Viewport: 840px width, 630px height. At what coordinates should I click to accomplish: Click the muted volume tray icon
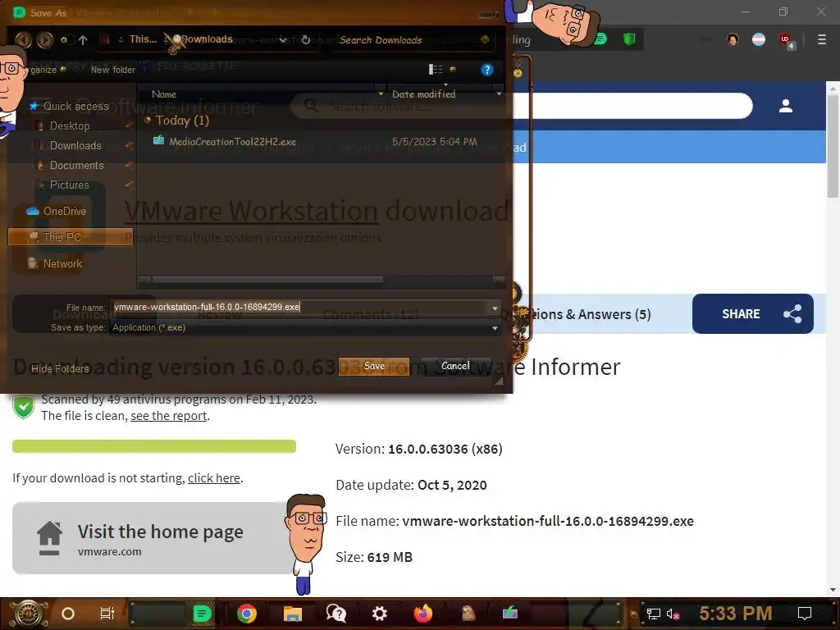tap(673, 614)
